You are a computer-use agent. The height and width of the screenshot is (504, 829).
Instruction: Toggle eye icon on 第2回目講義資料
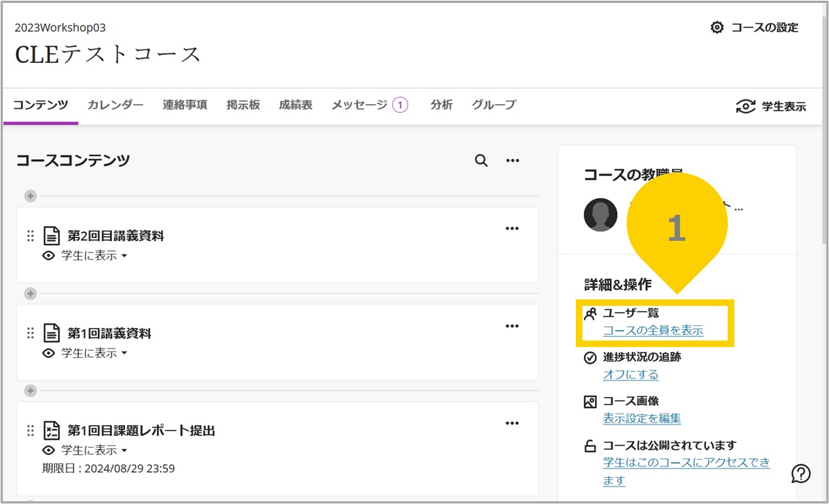pyautogui.click(x=48, y=256)
